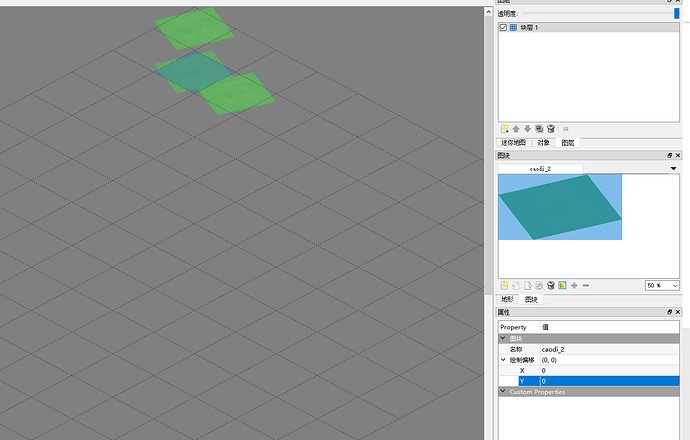Collapse the 绘制偏移 property row

(503, 360)
